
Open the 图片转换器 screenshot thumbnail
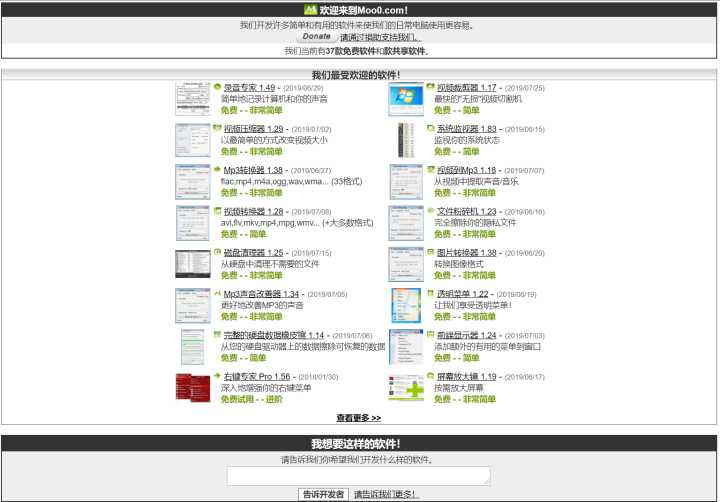click(406, 264)
